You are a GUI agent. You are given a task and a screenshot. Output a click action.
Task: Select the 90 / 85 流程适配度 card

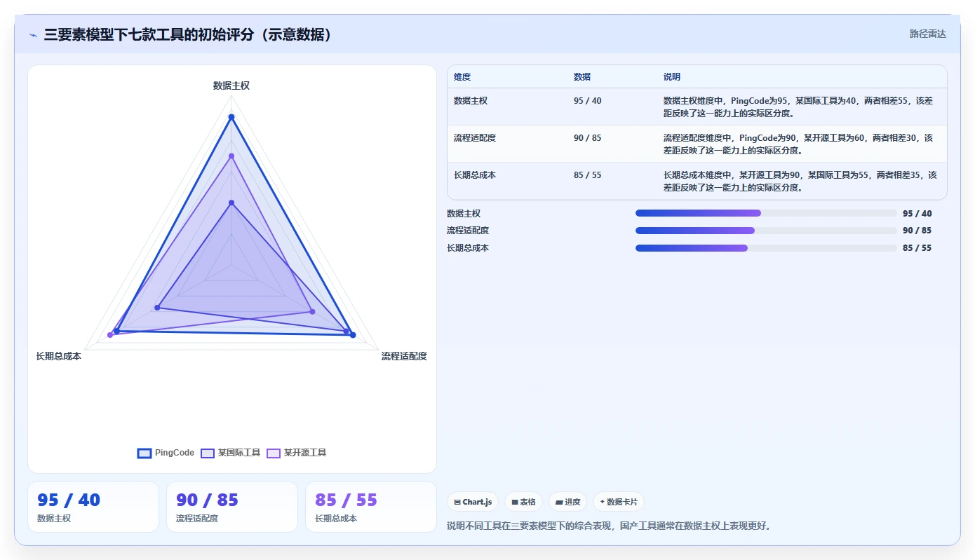232,507
